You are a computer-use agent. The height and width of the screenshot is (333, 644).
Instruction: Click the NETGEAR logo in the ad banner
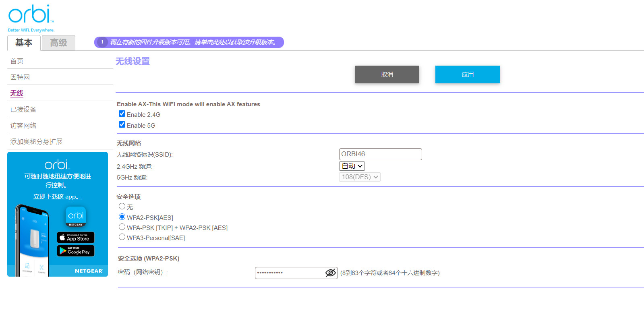click(x=89, y=271)
